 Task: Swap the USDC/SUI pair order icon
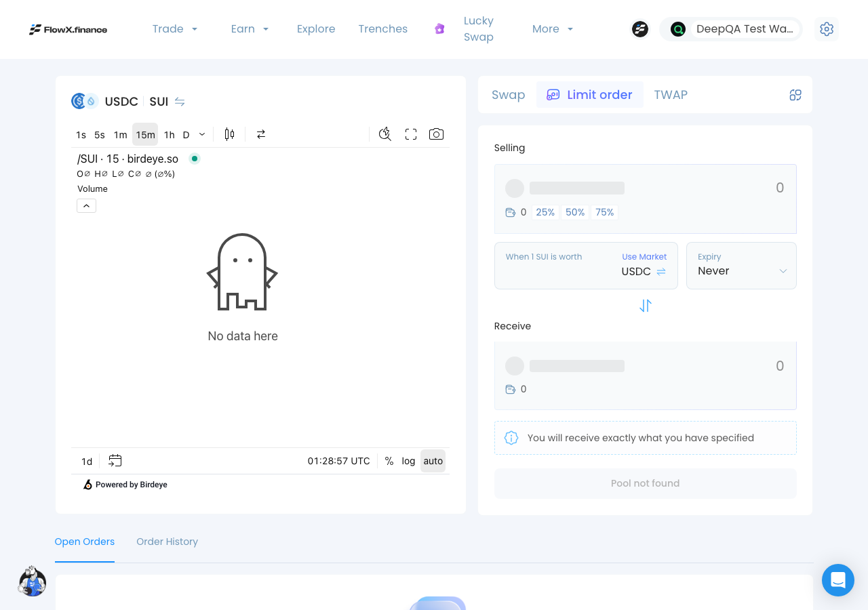180,102
